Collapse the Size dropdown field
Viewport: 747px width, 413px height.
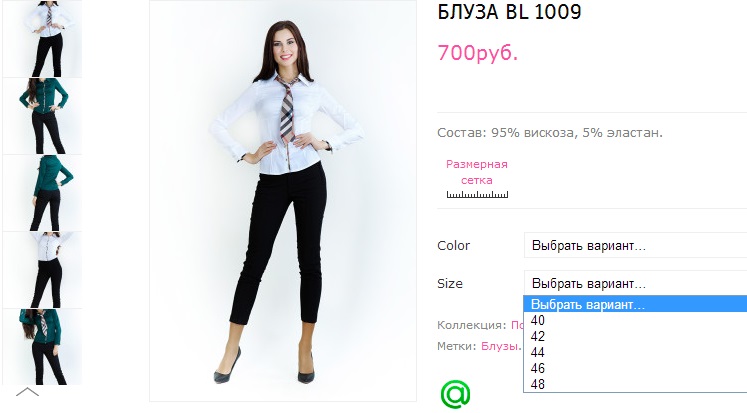(x=635, y=283)
